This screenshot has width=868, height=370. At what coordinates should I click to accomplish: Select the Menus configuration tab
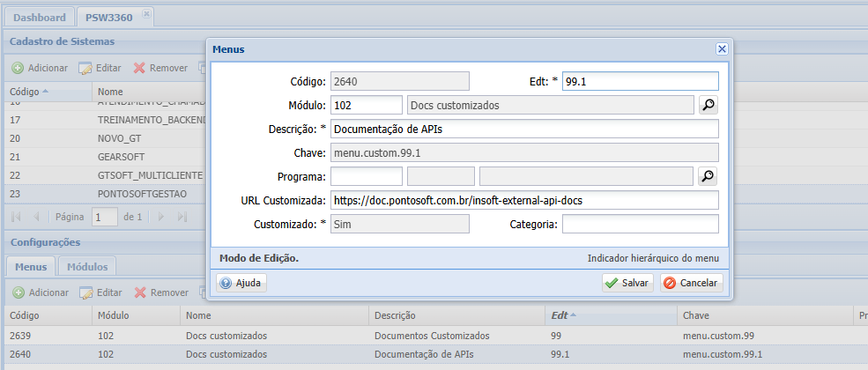[31, 267]
